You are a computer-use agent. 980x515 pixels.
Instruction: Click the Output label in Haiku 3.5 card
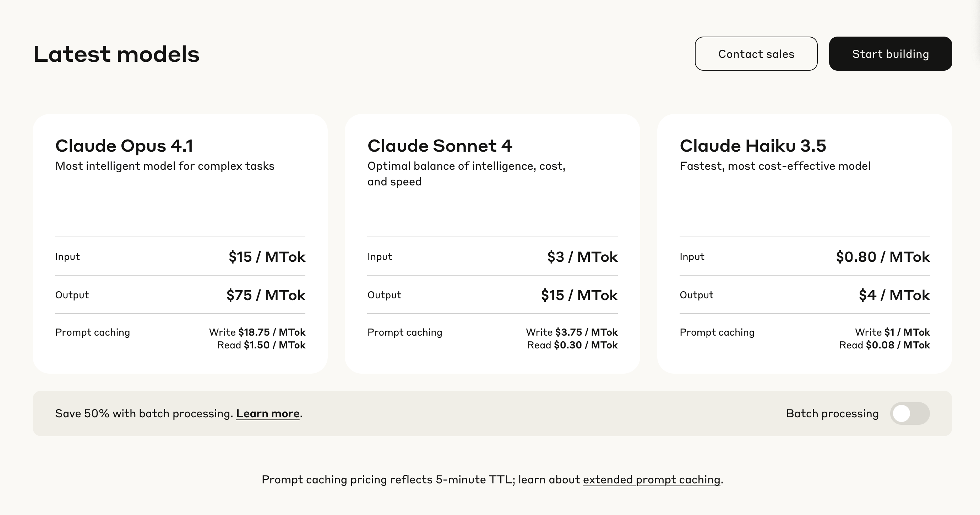click(697, 295)
